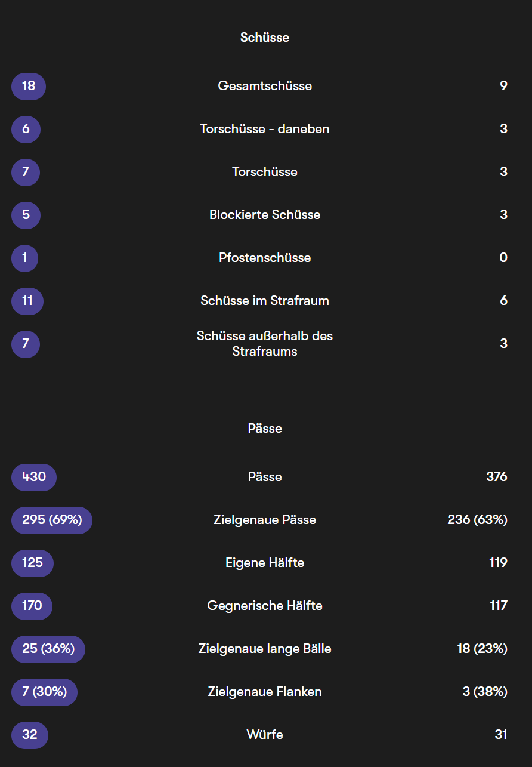Click the 3 (38%) crosses value
532x767 pixels.
pos(485,692)
